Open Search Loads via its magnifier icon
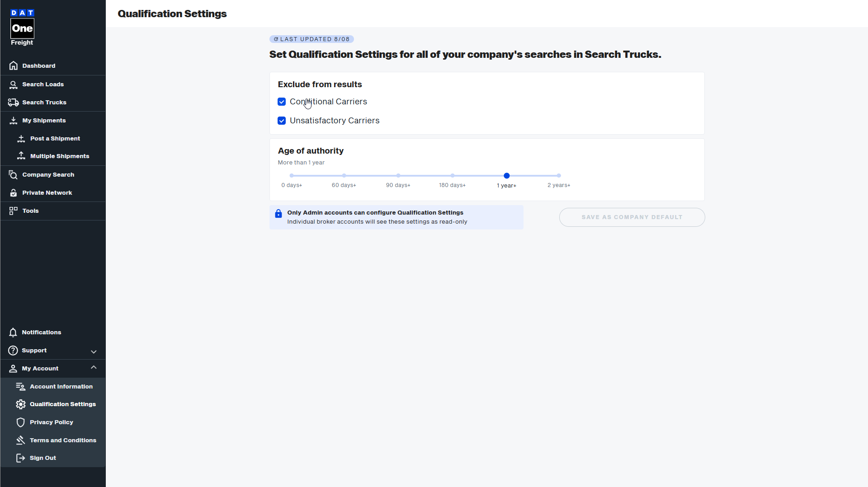The image size is (868, 487). point(14,84)
